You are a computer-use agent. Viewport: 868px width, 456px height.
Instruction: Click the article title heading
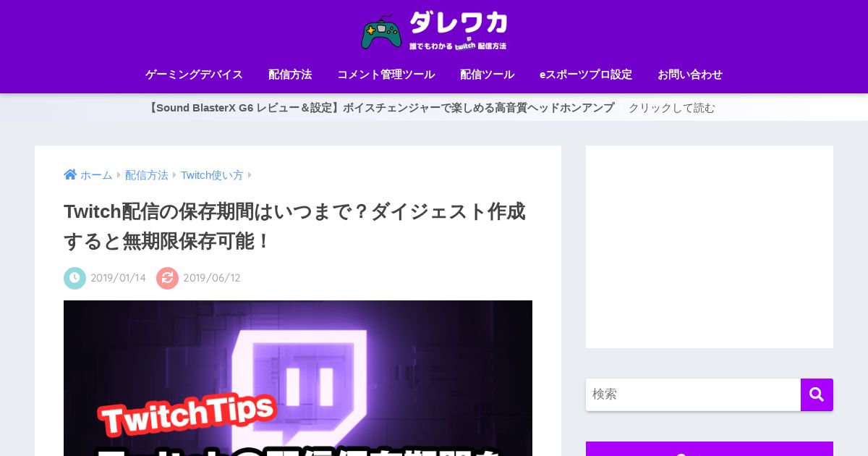click(x=295, y=226)
